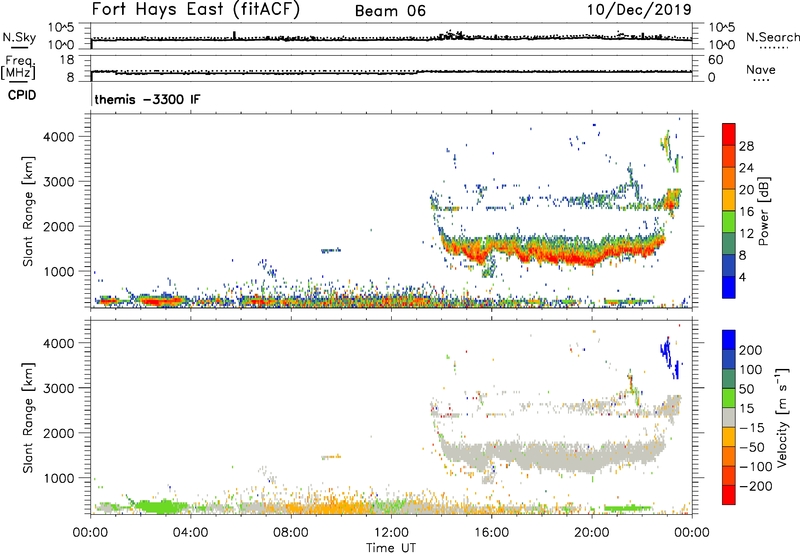Click the '28' tick on power colorbar
The image size is (800, 554).
tap(746, 146)
